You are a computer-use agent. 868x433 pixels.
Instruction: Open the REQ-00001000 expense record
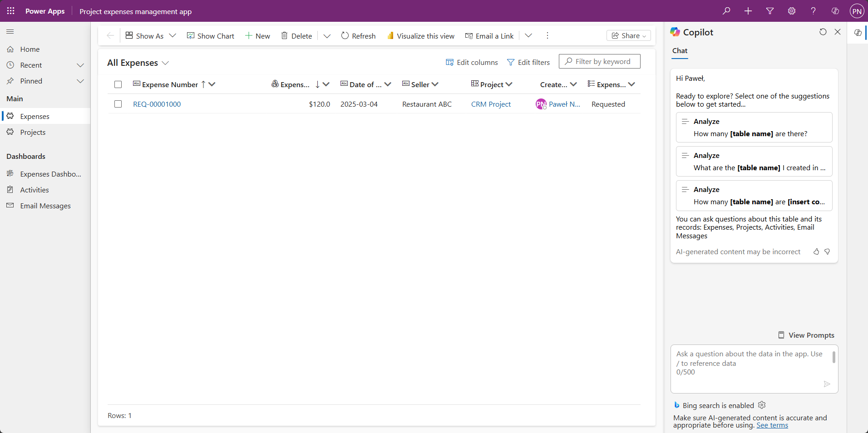pyautogui.click(x=157, y=104)
